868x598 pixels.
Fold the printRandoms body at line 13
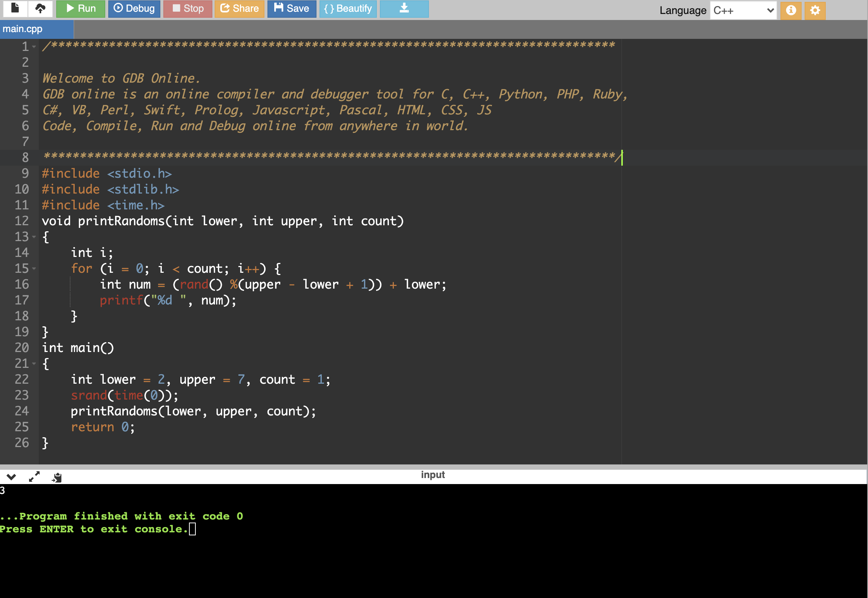34,237
